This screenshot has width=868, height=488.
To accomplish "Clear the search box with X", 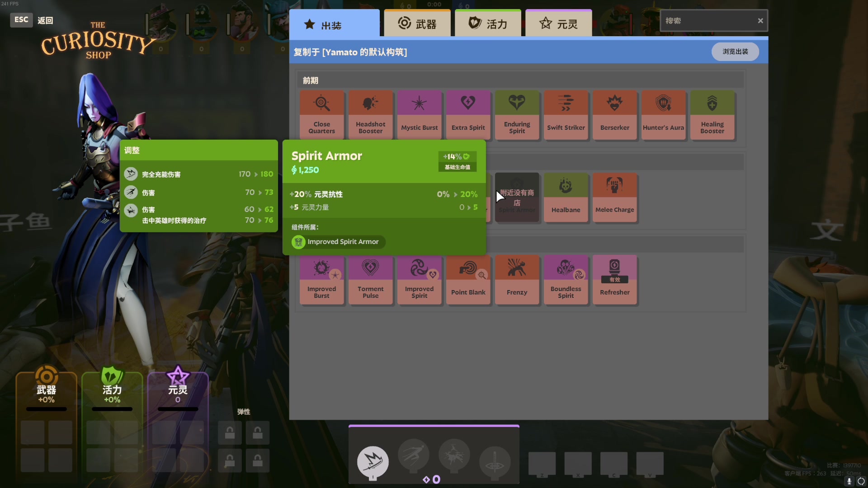I will click(760, 21).
